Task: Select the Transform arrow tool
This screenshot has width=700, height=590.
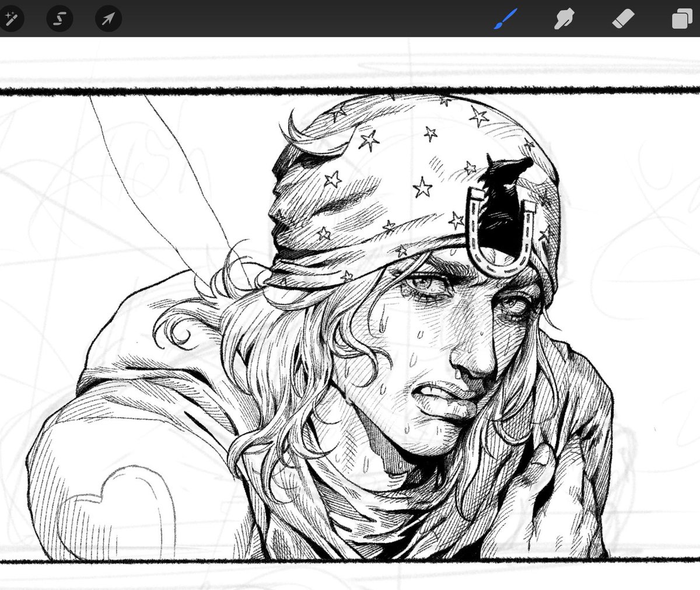Action: 108,19
